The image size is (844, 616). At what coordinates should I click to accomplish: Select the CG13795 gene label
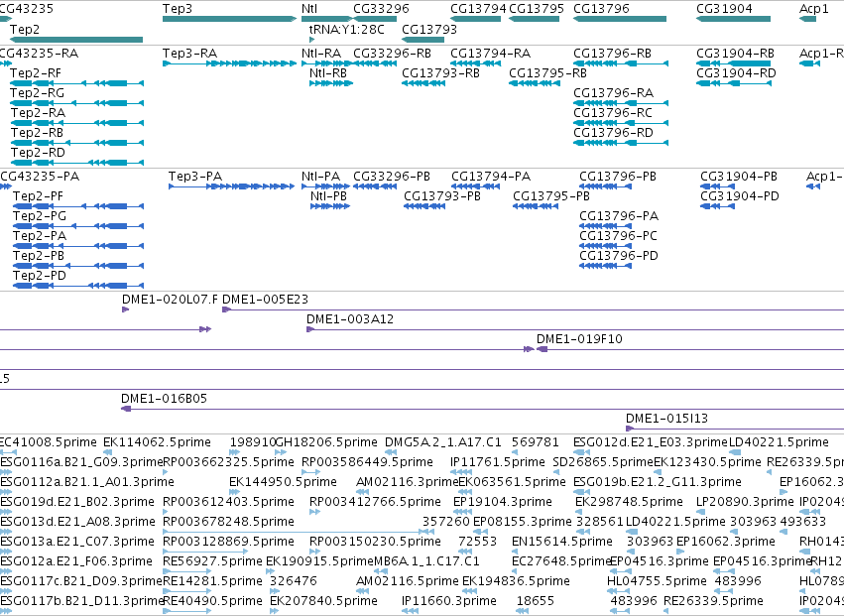pos(537,9)
